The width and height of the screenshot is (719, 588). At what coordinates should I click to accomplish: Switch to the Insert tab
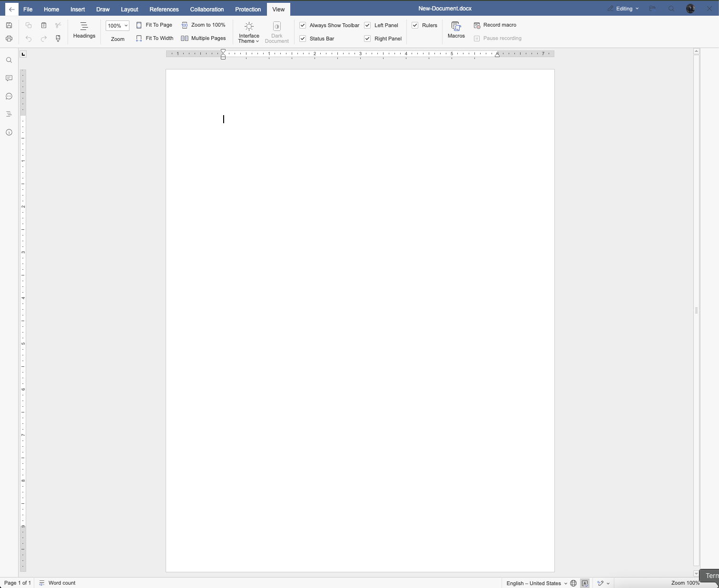pyautogui.click(x=78, y=9)
